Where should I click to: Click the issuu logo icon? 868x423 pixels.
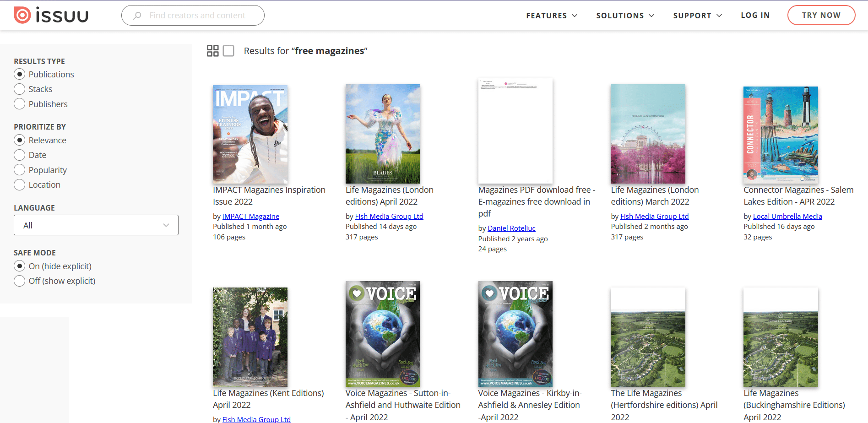51,15
